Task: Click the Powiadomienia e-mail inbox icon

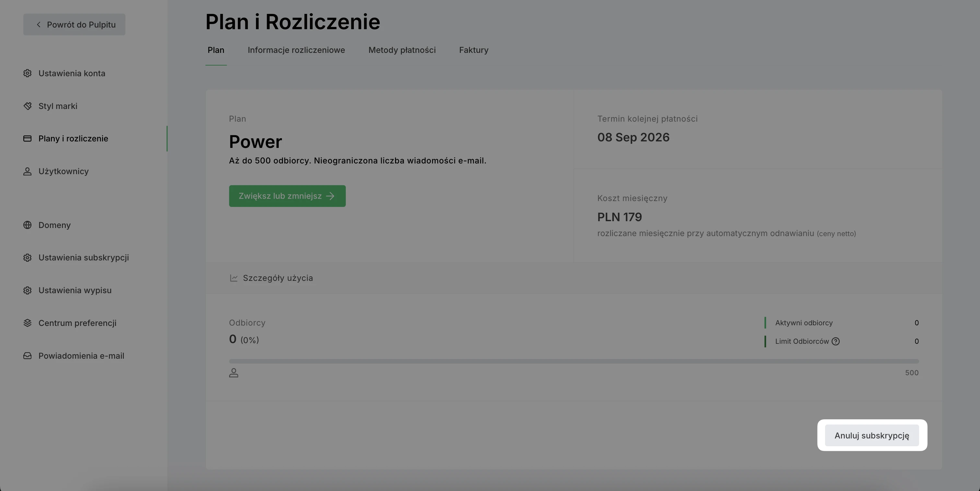Action: point(28,356)
